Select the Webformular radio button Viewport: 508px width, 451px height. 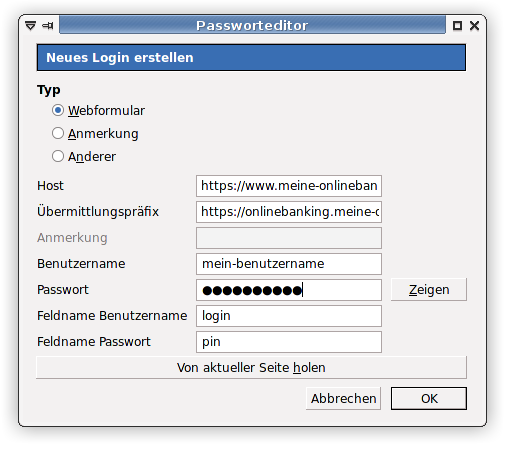pyautogui.click(x=58, y=110)
